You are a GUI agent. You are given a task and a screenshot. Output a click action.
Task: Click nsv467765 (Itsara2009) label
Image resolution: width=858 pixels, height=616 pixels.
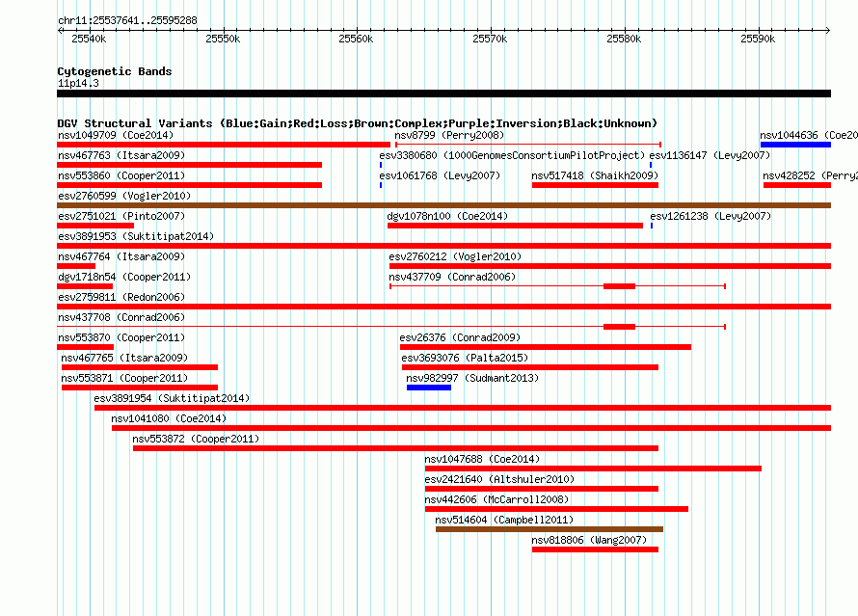[x=124, y=358]
